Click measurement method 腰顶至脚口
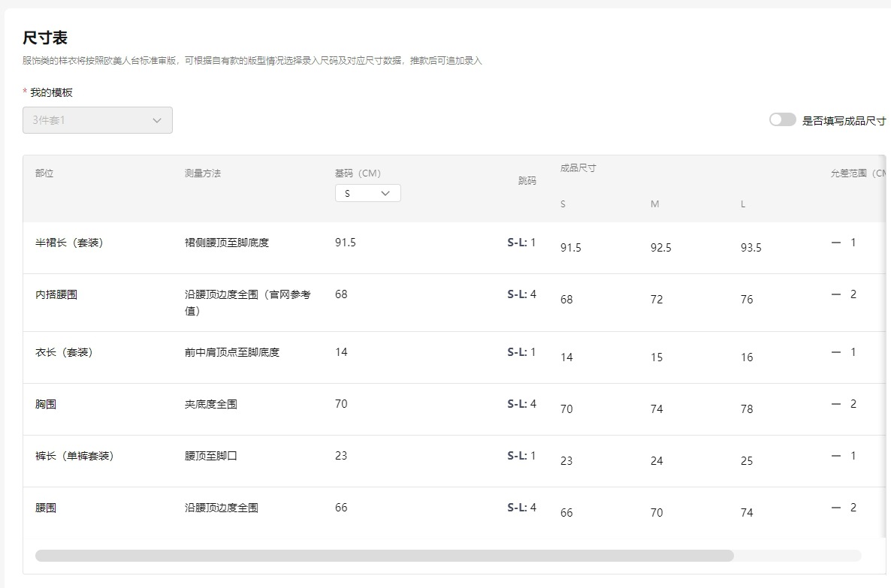The width and height of the screenshot is (891, 588). pos(211,456)
